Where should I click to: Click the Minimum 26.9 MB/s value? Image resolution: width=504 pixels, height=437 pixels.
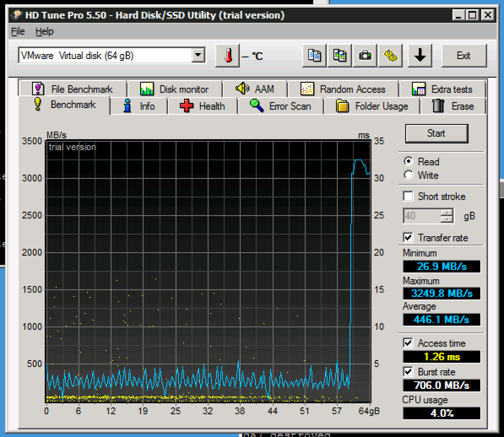(442, 266)
